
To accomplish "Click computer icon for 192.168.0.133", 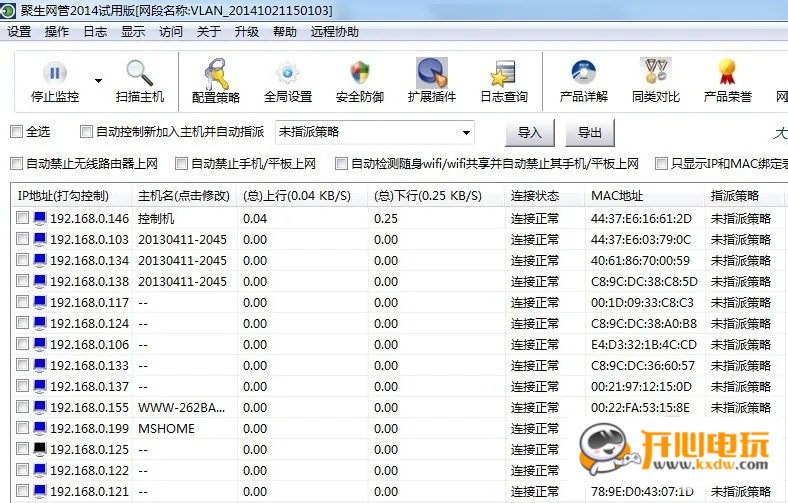I will click(x=40, y=365).
